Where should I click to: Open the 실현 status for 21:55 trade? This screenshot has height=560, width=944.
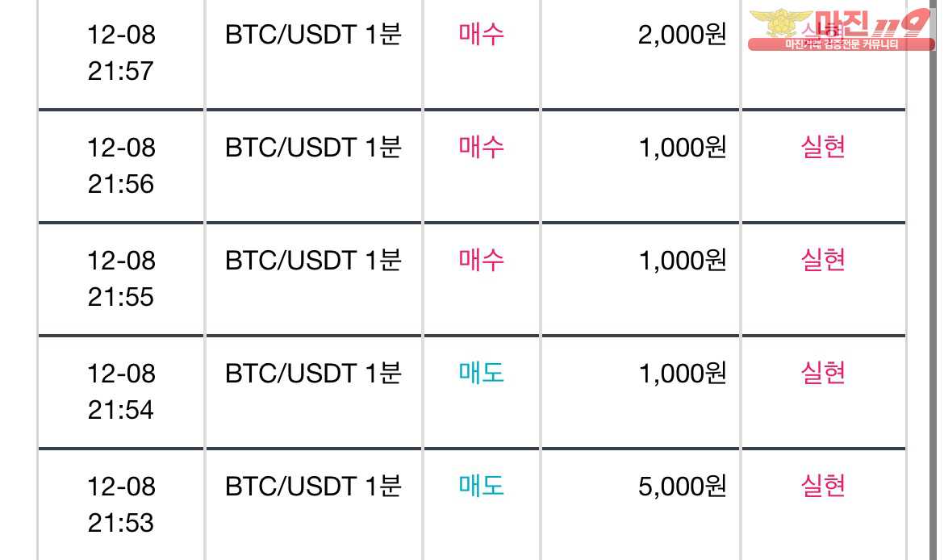click(823, 260)
